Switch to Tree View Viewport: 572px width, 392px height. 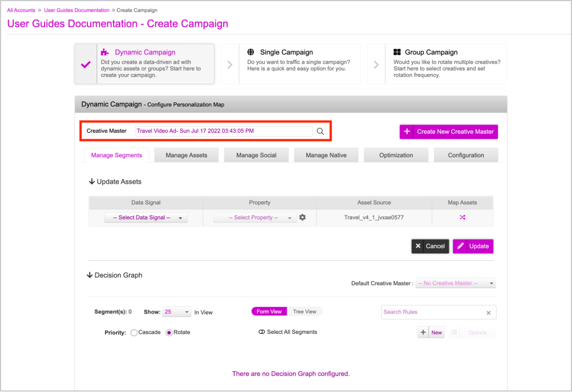point(305,311)
